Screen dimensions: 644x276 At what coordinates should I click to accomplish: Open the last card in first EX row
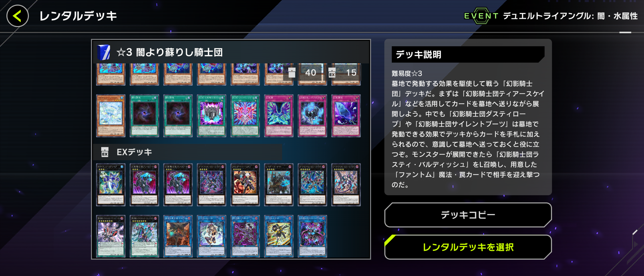[x=346, y=185]
